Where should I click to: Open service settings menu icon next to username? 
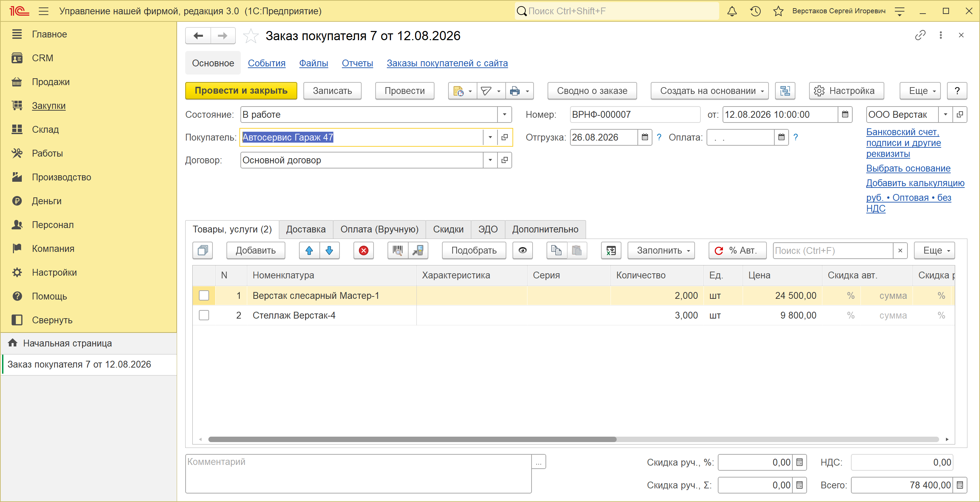tap(899, 12)
